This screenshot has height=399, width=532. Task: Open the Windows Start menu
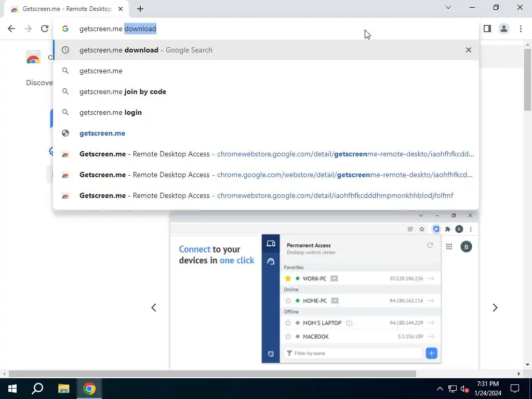pyautogui.click(x=12, y=389)
